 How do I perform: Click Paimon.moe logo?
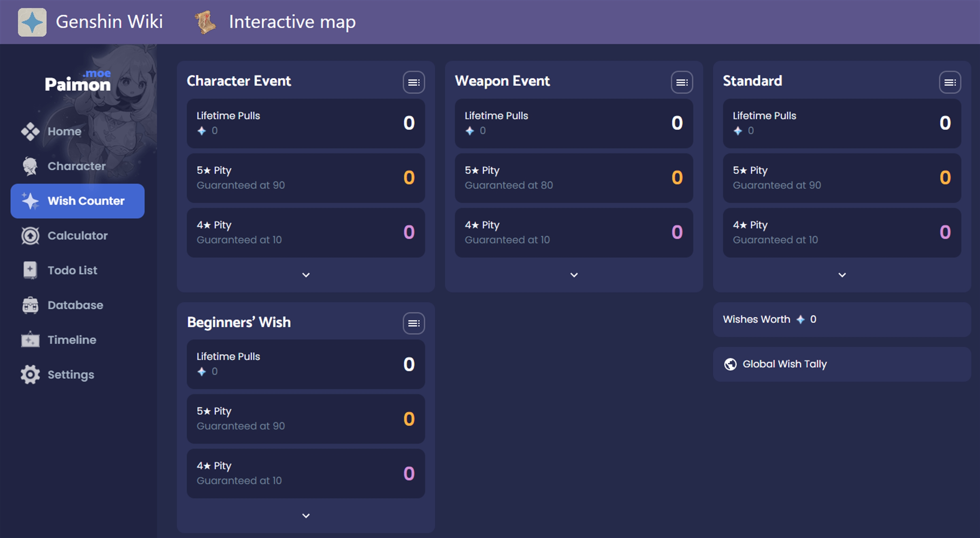[78, 82]
